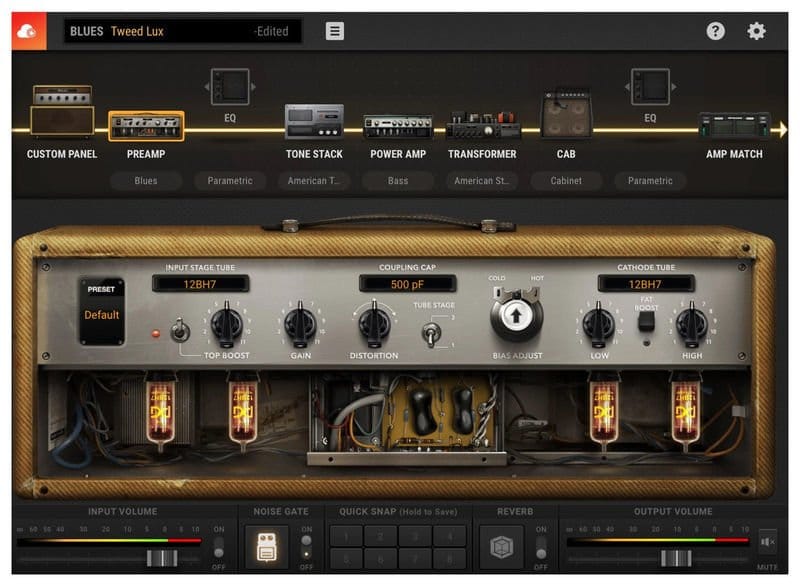Open the Input Stage Tube 12BH7 selector
The width and height of the screenshot is (800, 586).
point(203,284)
